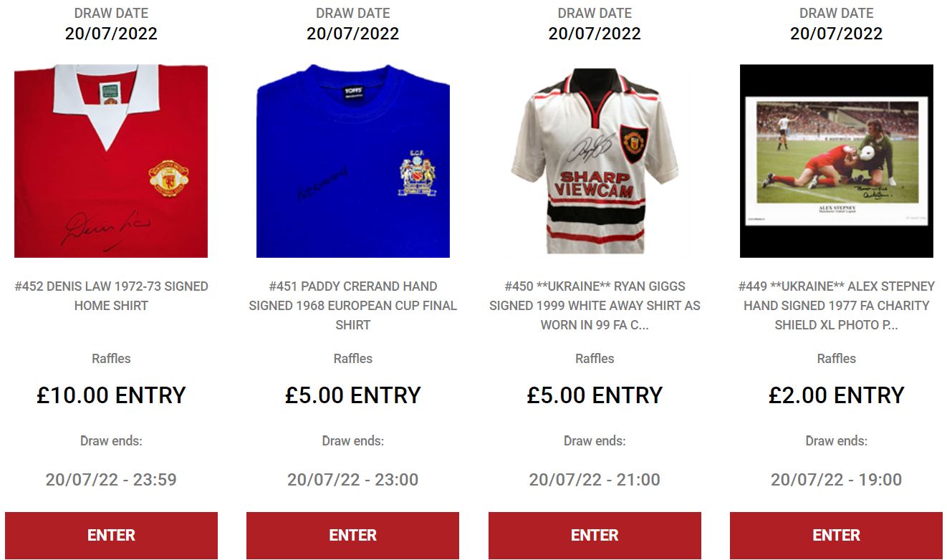Click the £2.00 ENTRY price text
This screenshot has width=947, height=560.
837,395
